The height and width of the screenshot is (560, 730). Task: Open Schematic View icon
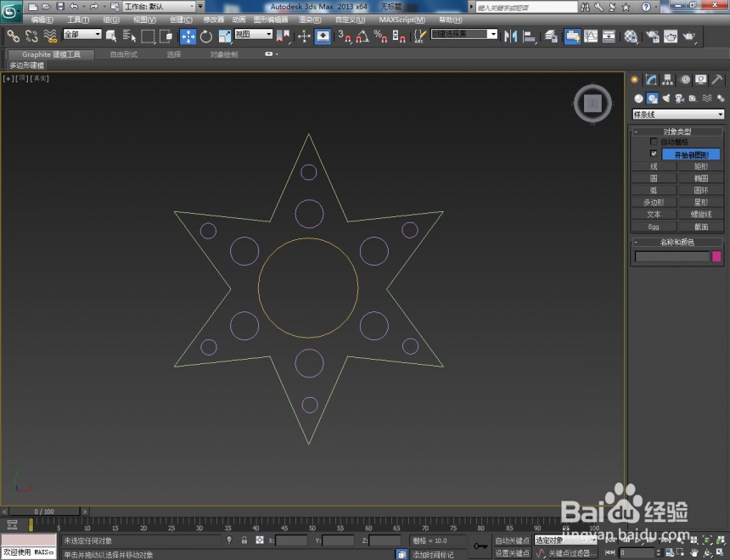coord(609,36)
